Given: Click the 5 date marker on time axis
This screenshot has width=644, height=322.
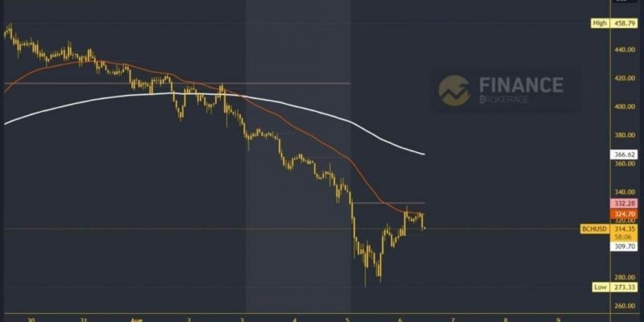Looking at the screenshot, I should pos(348,319).
